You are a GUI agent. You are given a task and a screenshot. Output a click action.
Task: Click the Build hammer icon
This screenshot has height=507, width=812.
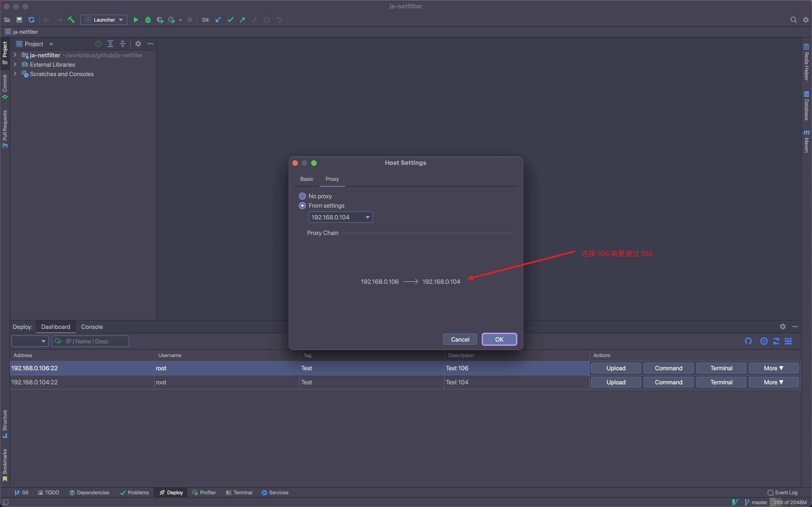(x=71, y=20)
